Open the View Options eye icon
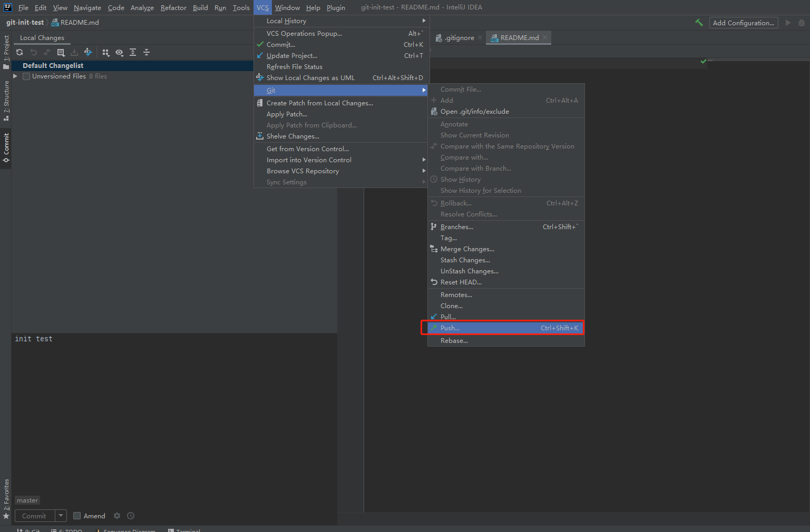This screenshot has width=810, height=532. click(120, 52)
